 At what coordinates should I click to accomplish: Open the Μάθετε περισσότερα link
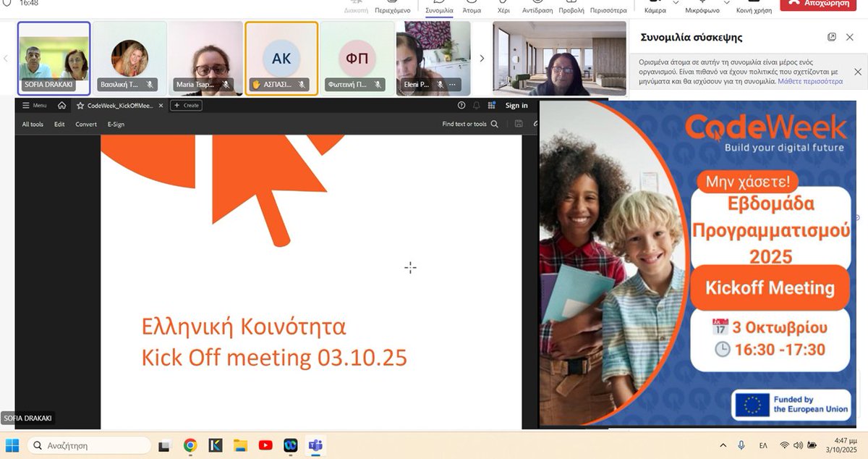click(810, 81)
